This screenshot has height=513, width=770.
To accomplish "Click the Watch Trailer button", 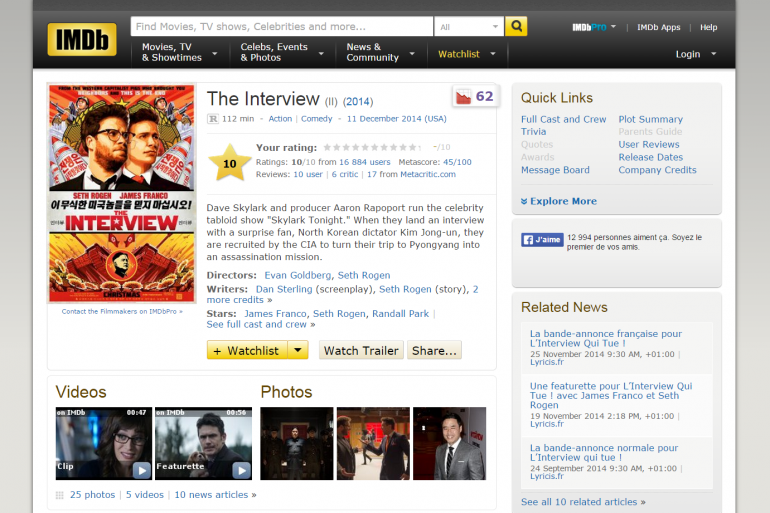I will tap(361, 350).
